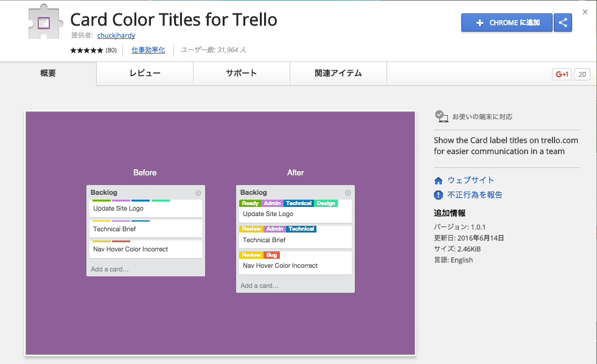Click the Google +1 button
597x364 pixels.
[561, 74]
